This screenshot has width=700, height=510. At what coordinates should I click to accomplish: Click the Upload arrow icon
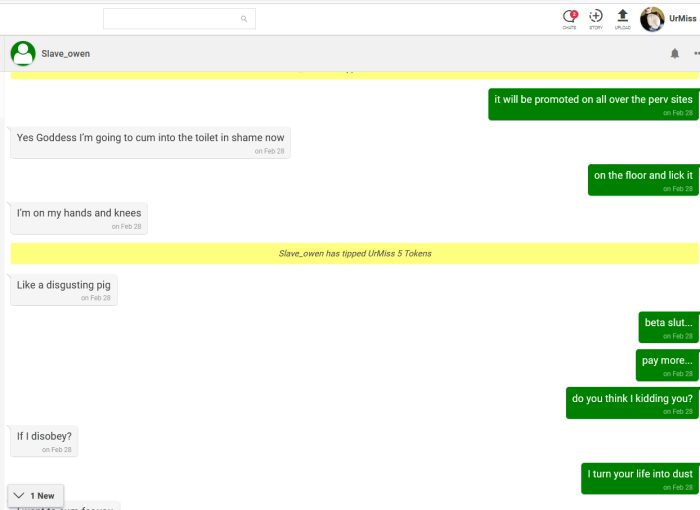click(623, 17)
